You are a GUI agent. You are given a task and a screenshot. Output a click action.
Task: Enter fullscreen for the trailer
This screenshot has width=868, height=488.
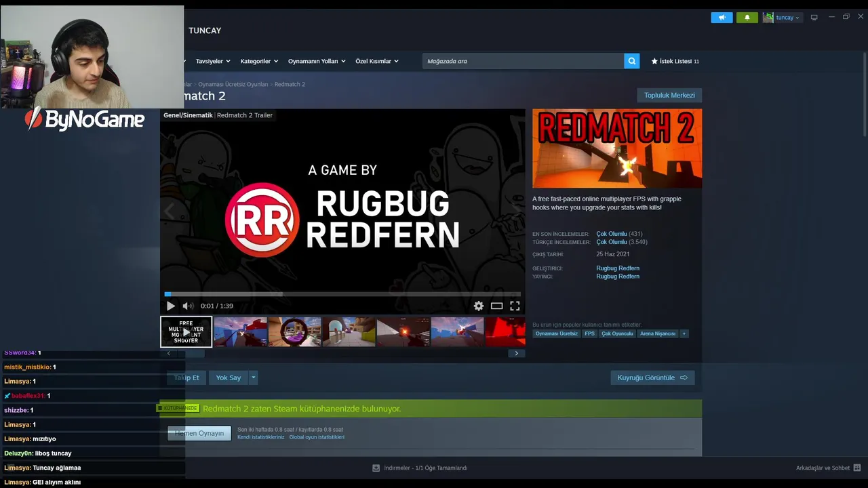tap(515, 306)
